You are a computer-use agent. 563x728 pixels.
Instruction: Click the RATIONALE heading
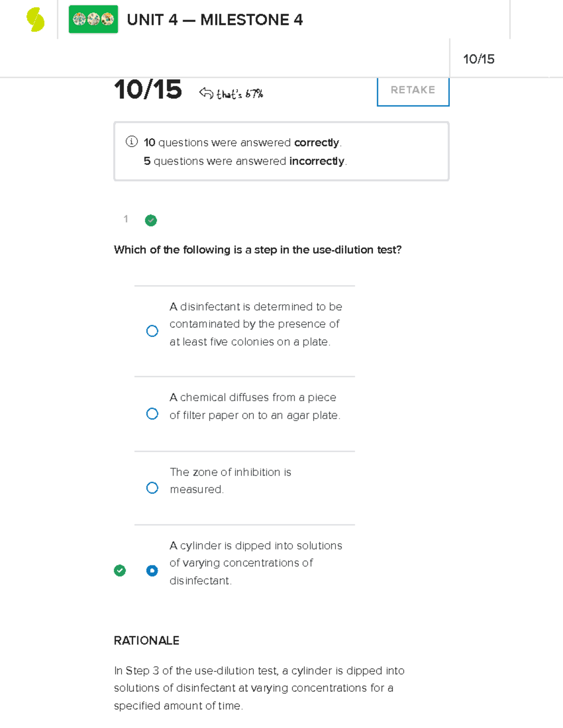pyautogui.click(x=146, y=640)
